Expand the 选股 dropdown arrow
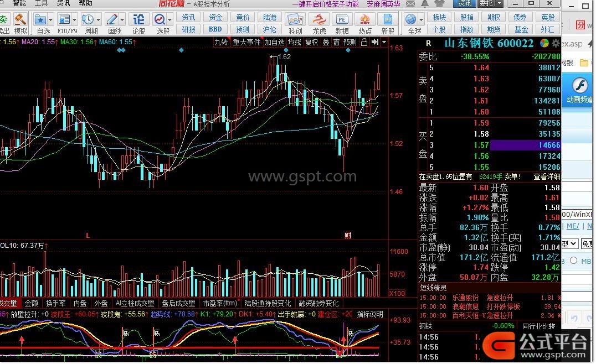Screen dimensions: 596x364 169,19
